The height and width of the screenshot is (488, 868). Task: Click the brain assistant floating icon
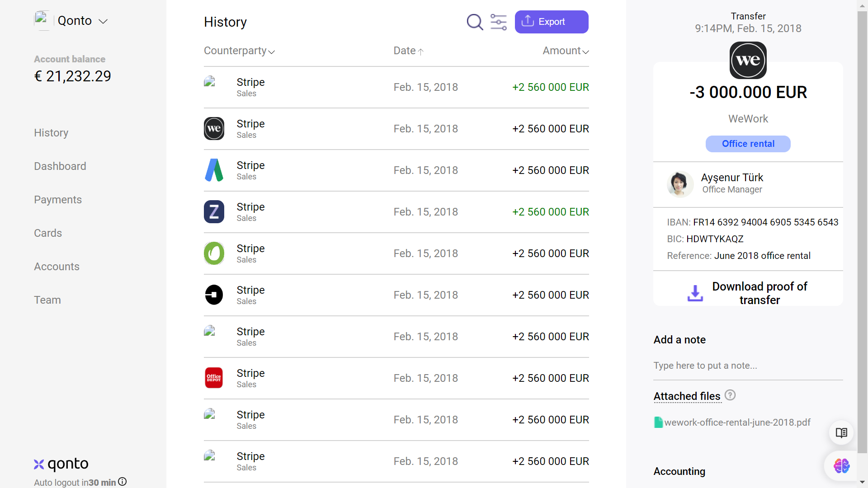point(841,465)
